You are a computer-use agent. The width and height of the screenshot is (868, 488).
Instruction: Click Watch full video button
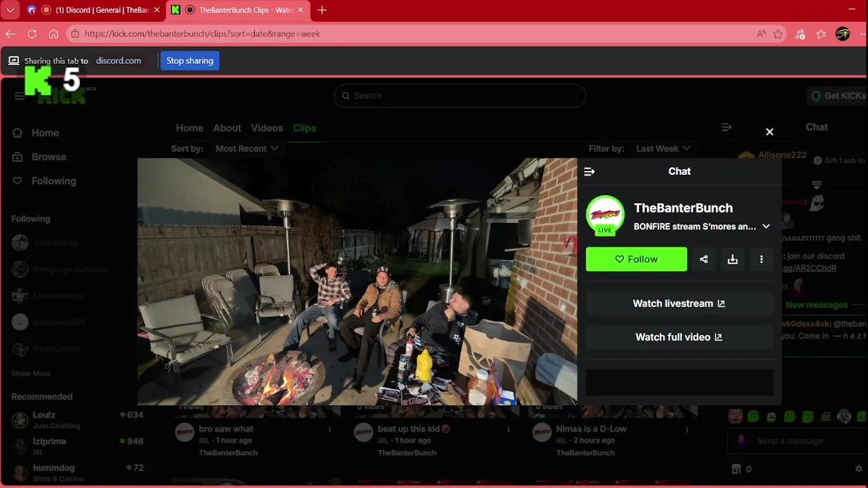679,337
